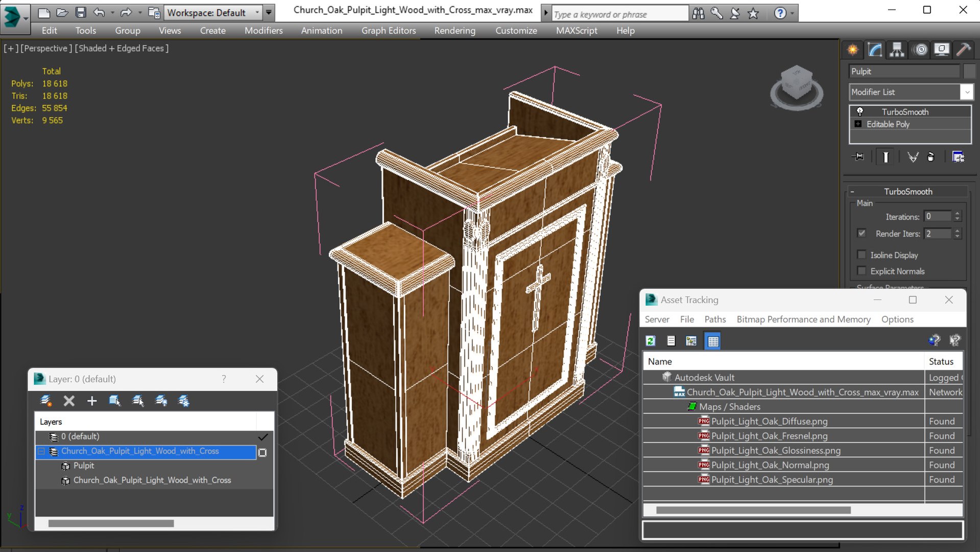The height and width of the screenshot is (552, 980).
Task: Select the Pulpit object in Layers list
Action: point(84,466)
